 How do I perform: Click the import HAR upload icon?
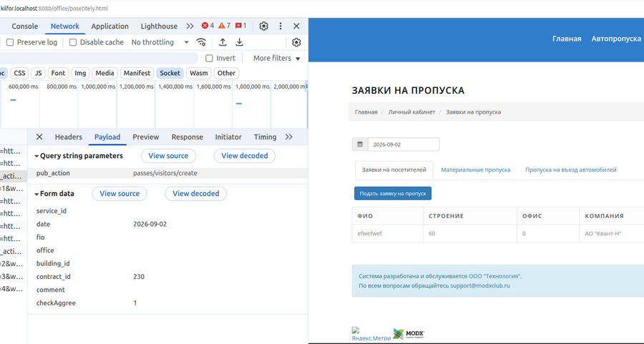[223, 42]
